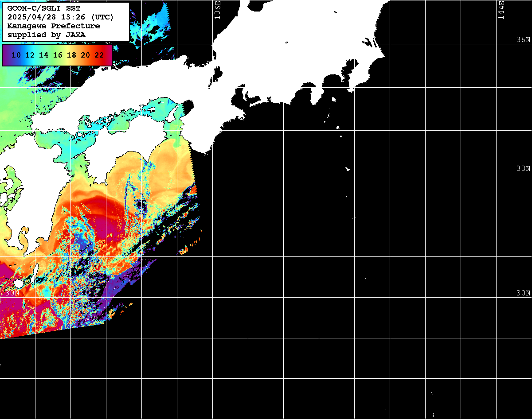Click the 'Kanagawa Prefecture' label
Image resolution: width=532 pixels, height=419 pixels.
pos(54,26)
